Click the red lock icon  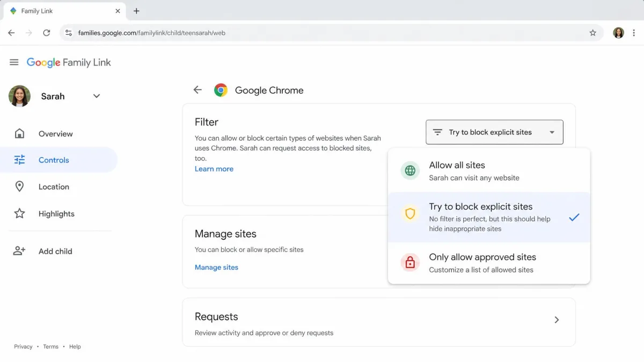(410, 262)
